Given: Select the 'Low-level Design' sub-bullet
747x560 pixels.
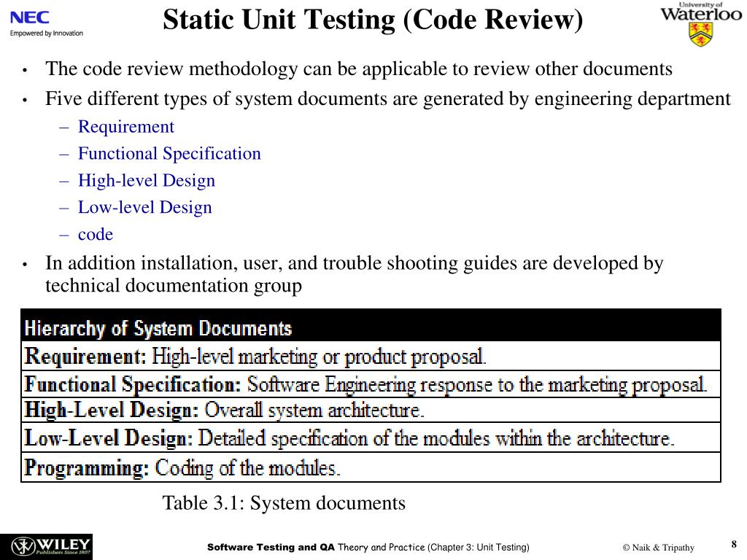Looking at the screenshot, I should click(x=145, y=208).
